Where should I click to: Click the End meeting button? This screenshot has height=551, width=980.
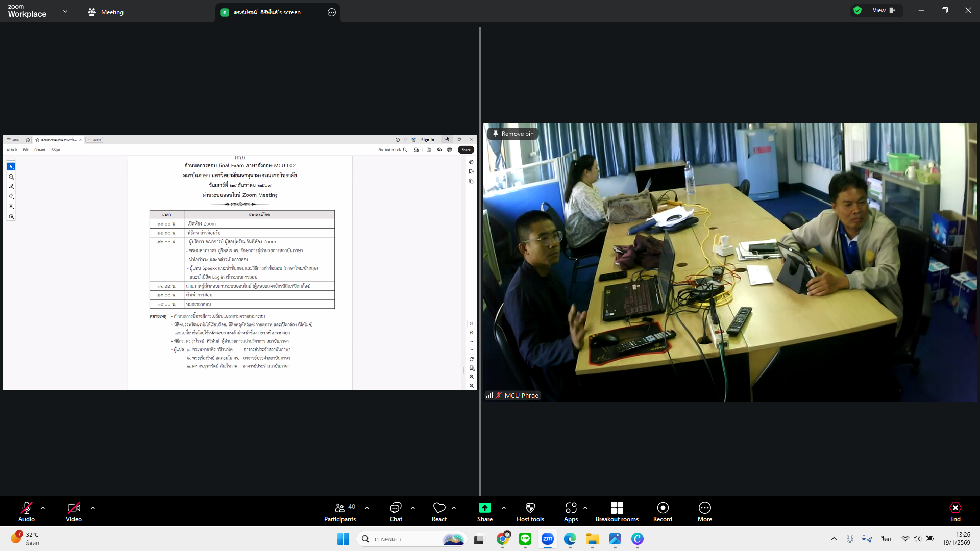click(x=955, y=511)
